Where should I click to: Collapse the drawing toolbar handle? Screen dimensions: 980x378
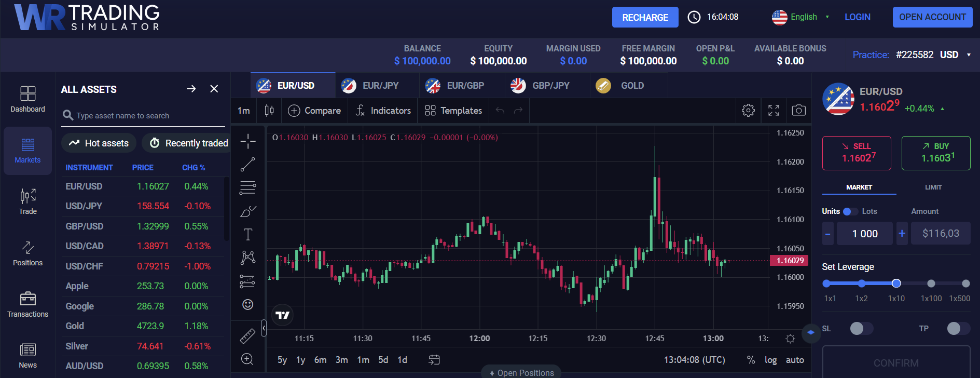(264, 328)
